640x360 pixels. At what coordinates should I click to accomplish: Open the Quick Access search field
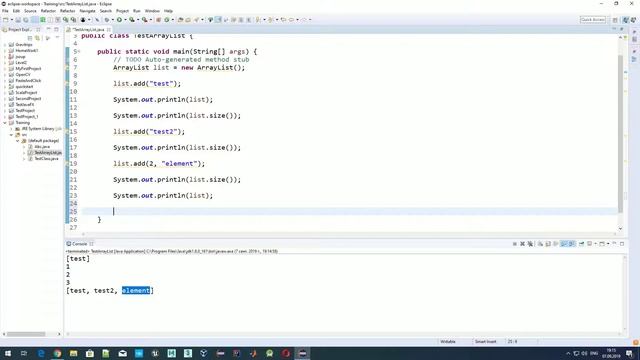tap(593, 20)
